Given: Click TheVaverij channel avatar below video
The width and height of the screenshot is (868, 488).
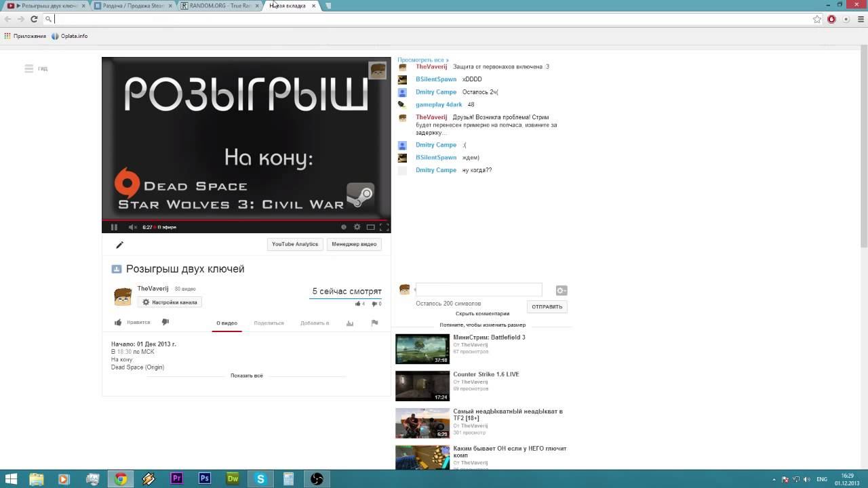Looking at the screenshot, I should [123, 296].
